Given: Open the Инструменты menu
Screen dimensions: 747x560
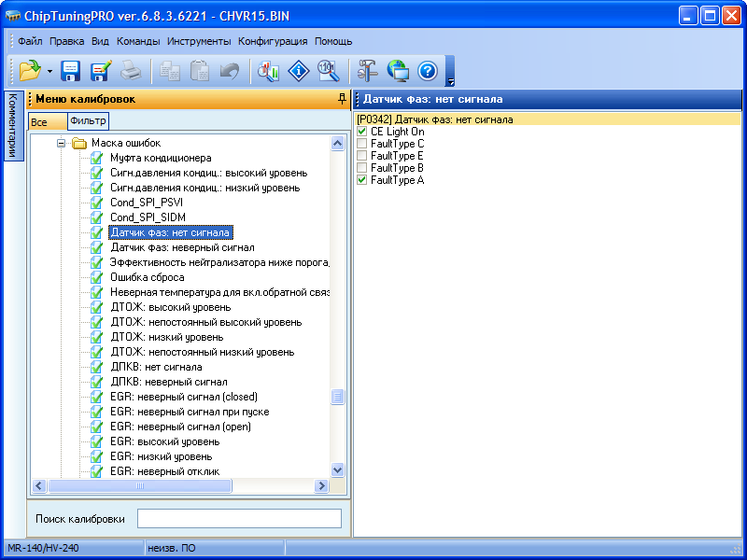Looking at the screenshot, I should coord(199,41).
